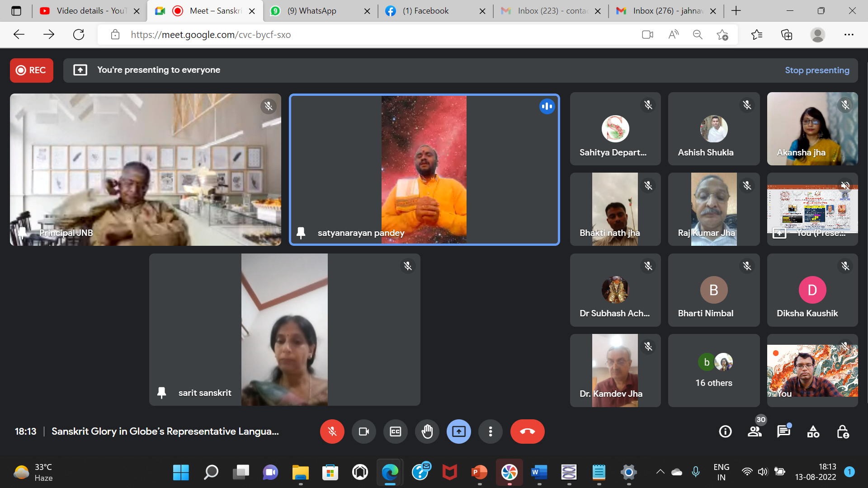Open PowerPoint from the taskbar
Viewport: 868px width, 488px height.
479,472
